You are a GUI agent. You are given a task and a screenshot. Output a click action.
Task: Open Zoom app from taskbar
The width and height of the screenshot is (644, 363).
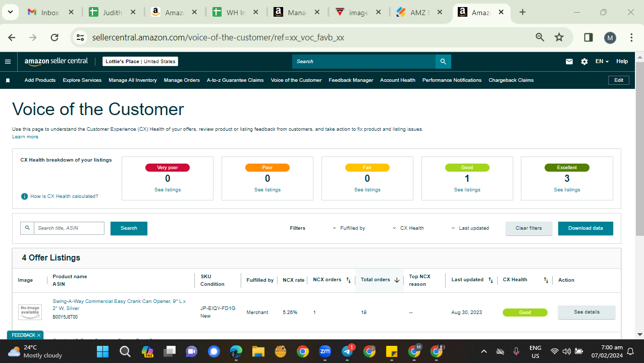click(325, 351)
